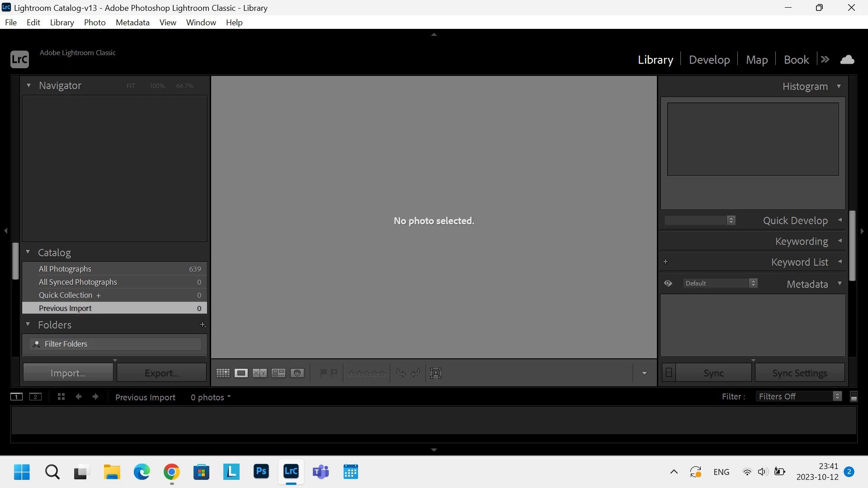The width and height of the screenshot is (868, 488).
Task: Click the Import button
Action: (x=68, y=373)
